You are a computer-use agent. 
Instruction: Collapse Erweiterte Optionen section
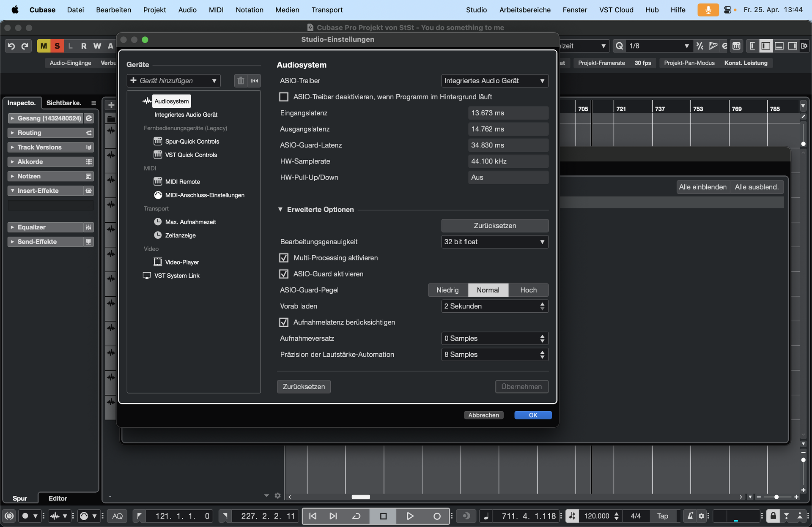pyautogui.click(x=280, y=210)
